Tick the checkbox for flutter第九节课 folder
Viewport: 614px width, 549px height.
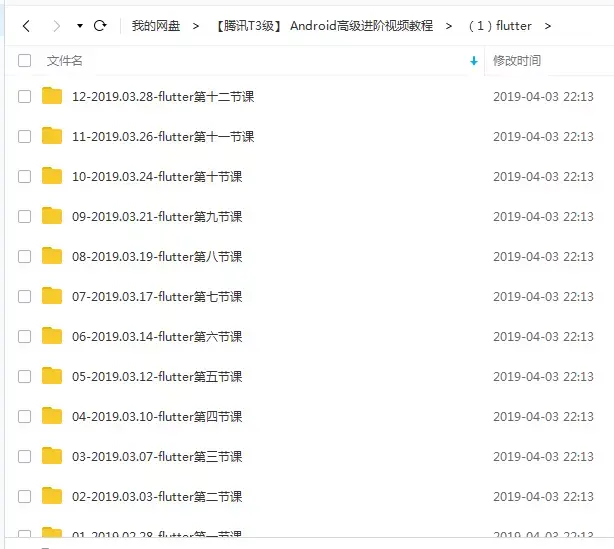(x=24, y=216)
